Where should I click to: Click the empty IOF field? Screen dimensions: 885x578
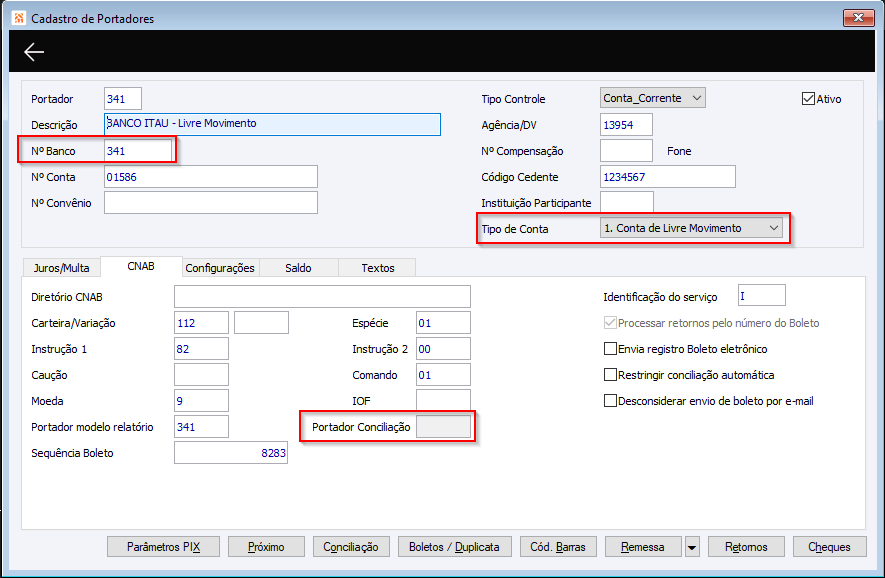443,400
